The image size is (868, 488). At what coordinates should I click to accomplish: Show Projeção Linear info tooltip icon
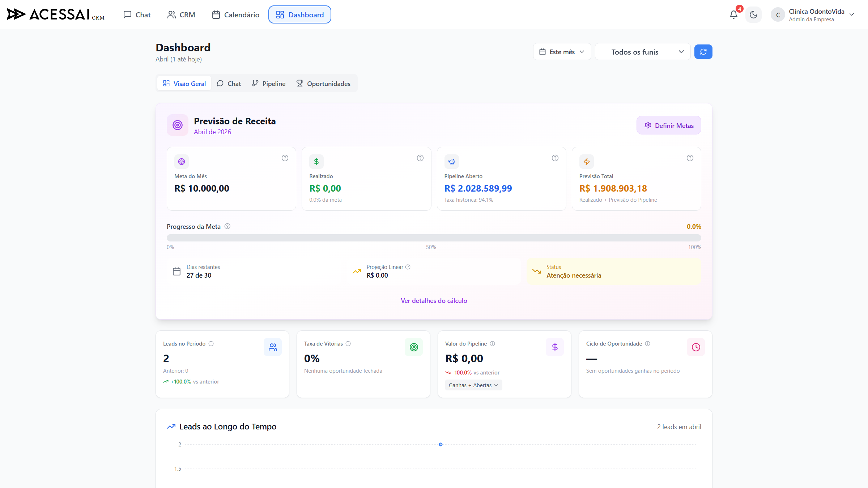[408, 267]
